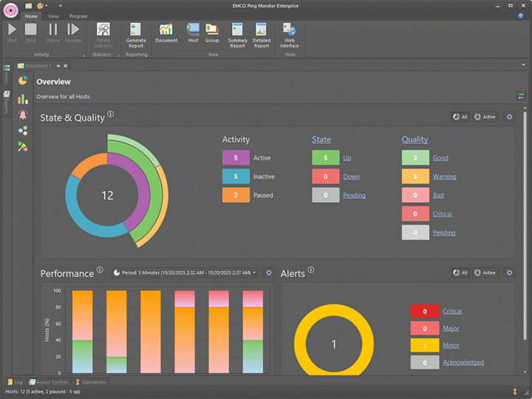This screenshot has width=532, height=399.
Task: Close the Document 1 tab
Action: point(66,66)
